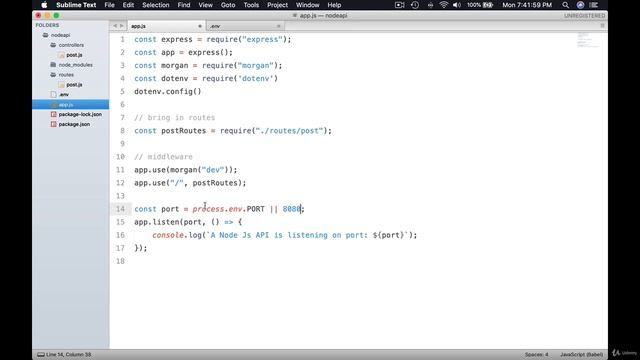The width and height of the screenshot is (640, 360).
Task: Open the Find menu
Action: [x=184, y=5]
